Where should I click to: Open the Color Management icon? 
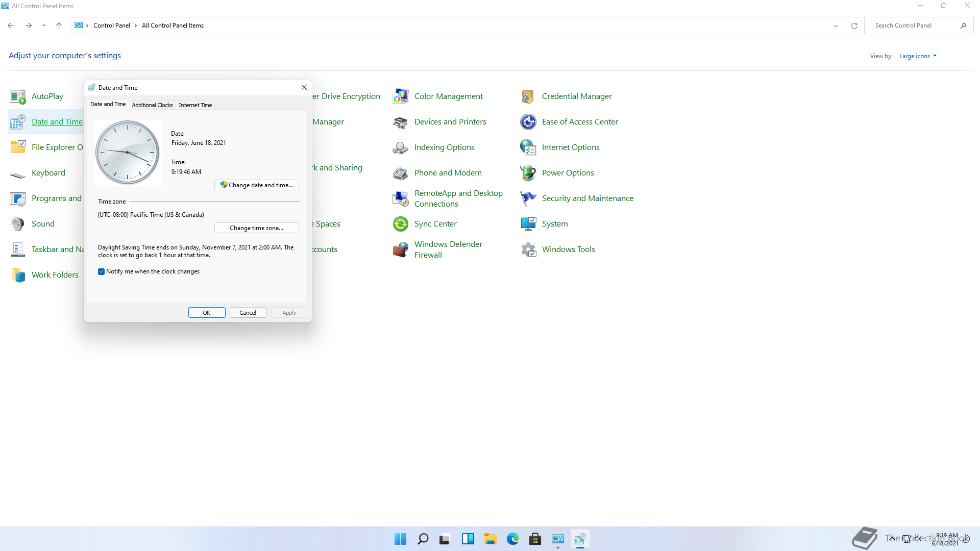(x=401, y=96)
